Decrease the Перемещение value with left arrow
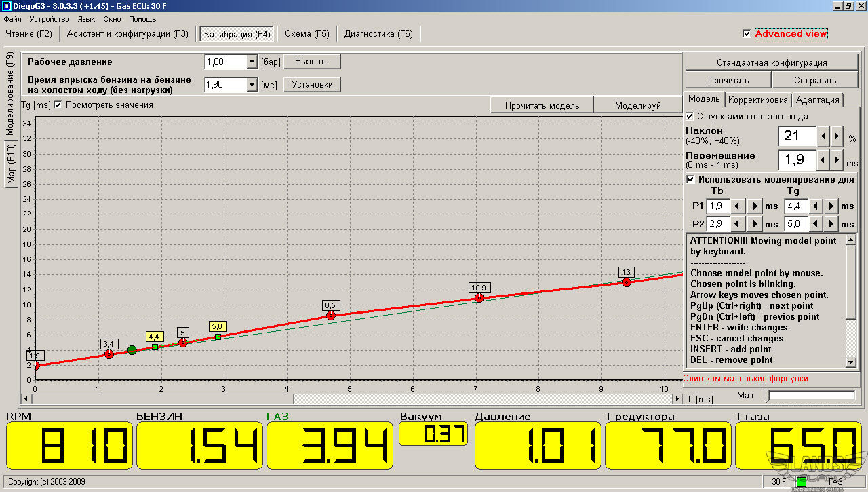The image size is (868, 492). 823,160
